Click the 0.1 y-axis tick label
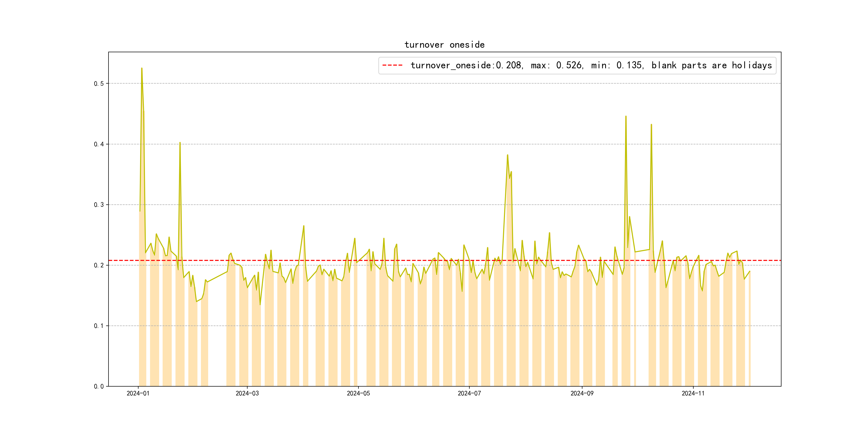 (x=99, y=326)
